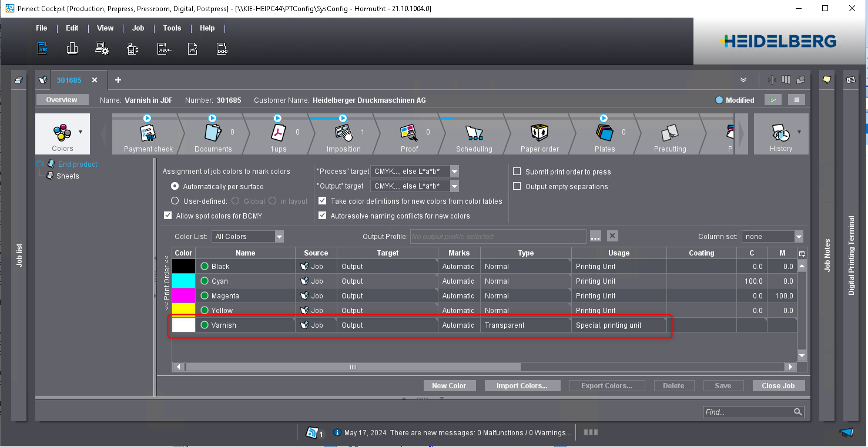The width and height of the screenshot is (868, 447).
Task: Expand the History dropdown arrow
Action: [x=799, y=133]
